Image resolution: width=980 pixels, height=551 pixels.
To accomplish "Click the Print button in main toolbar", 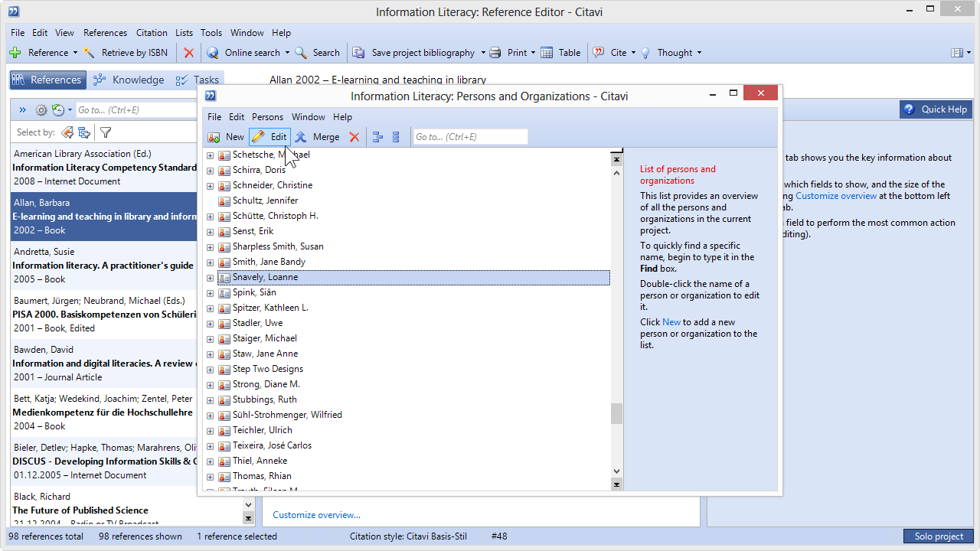I will click(508, 53).
